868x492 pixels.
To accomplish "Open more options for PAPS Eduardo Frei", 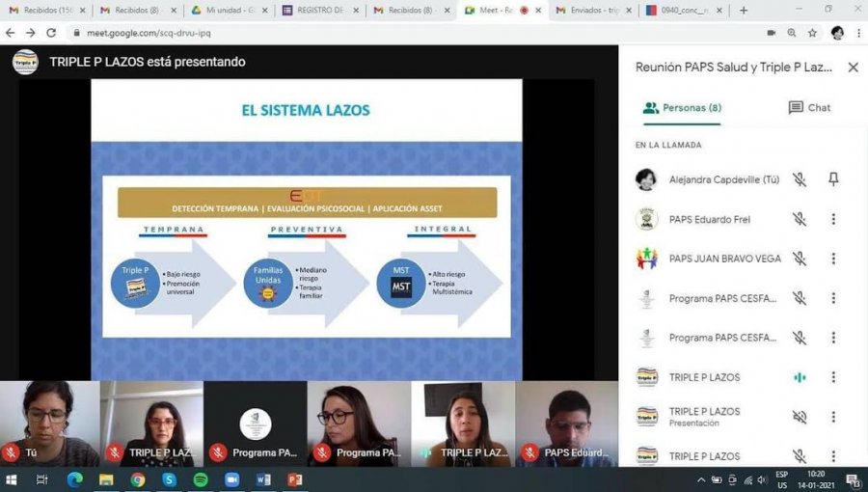I will point(833,219).
